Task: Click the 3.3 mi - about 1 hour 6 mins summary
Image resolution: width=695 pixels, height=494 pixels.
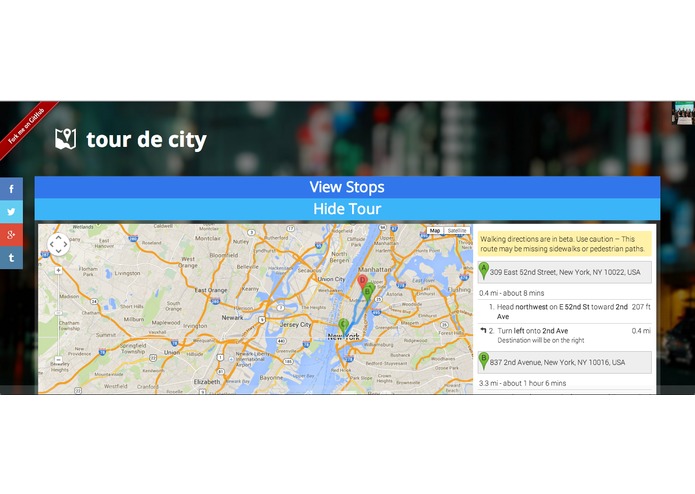Action: click(x=523, y=383)
